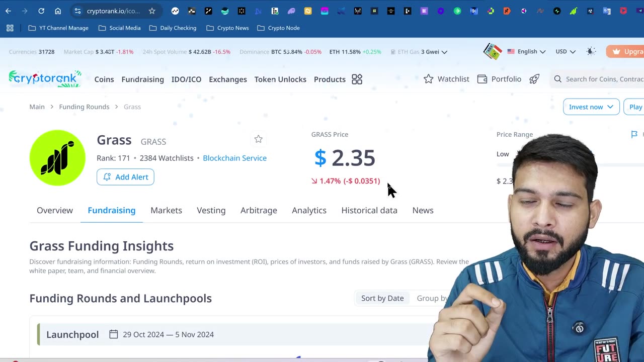Viewport: 644px width, 362px height.
Task: Open the browser home page icon
Action: [58, 11]
